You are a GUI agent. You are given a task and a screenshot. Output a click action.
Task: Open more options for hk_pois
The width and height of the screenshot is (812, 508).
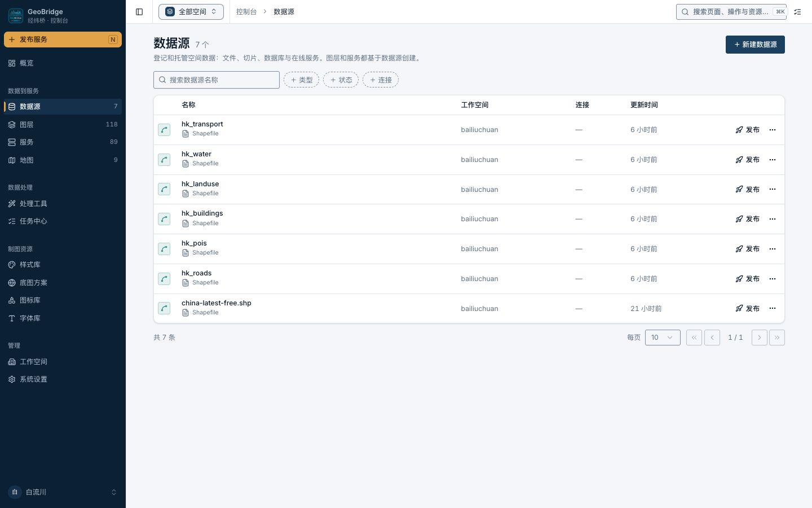pos(773,249)
